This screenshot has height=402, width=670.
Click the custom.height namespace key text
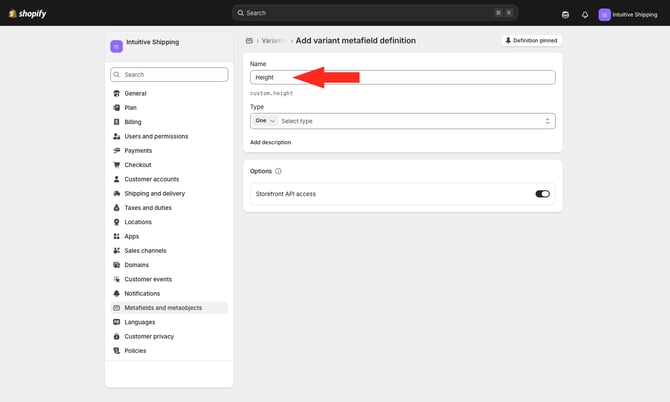(x=271, y=93)
